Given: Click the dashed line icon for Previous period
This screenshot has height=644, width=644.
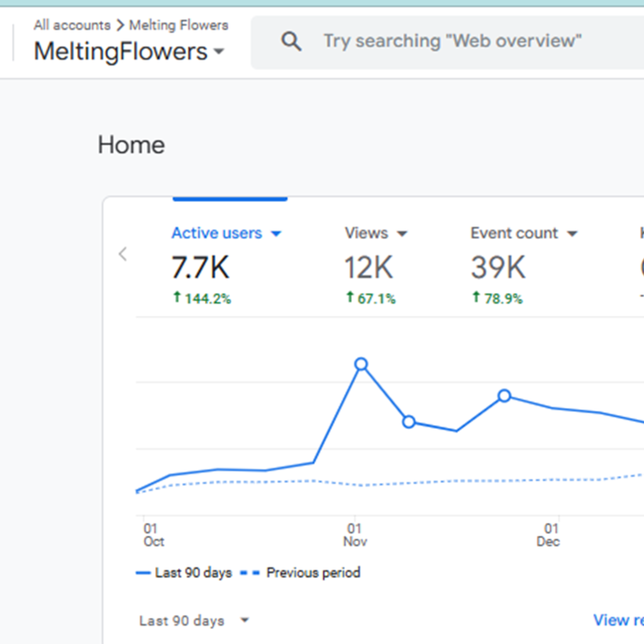Looking at the screenshot, I should click(250, 573).
